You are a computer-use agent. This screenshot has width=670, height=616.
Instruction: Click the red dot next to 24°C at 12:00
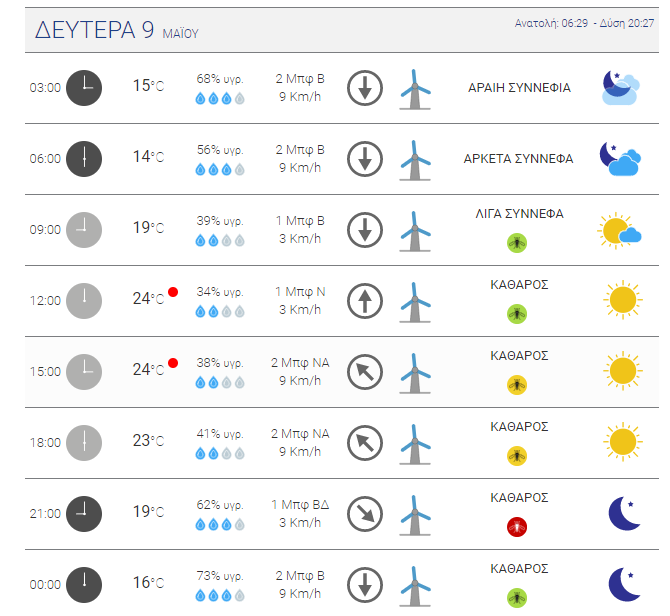pos(173,292)
